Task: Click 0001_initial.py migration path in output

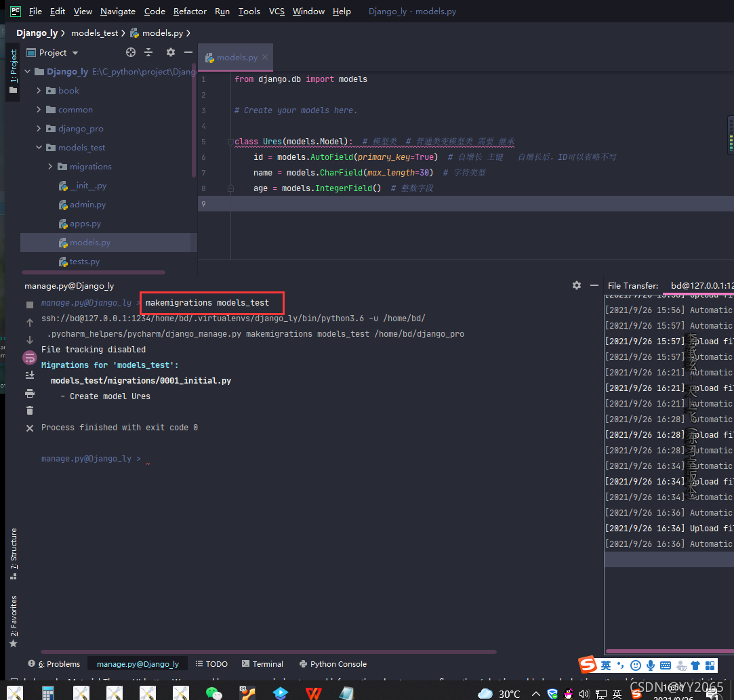Action: coord(140,380)
